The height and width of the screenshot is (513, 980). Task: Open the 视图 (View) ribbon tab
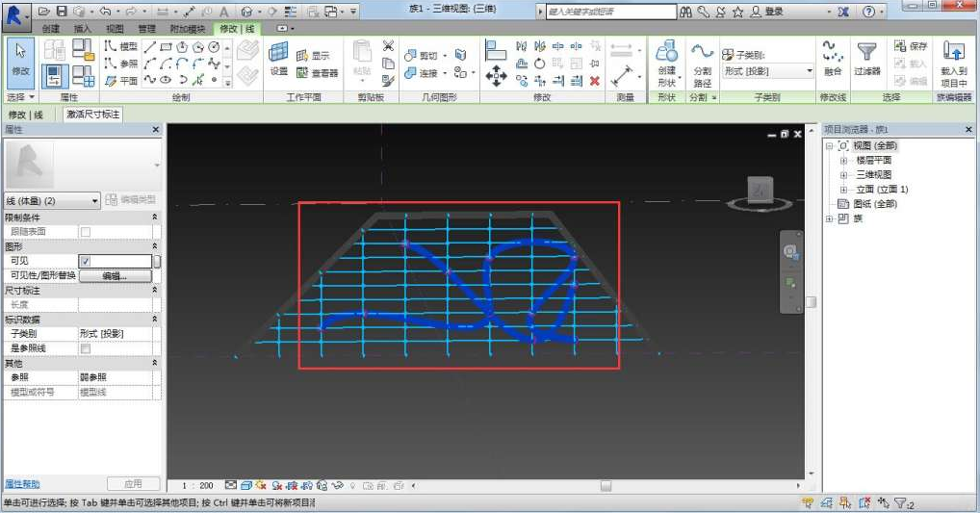[114, 29]
